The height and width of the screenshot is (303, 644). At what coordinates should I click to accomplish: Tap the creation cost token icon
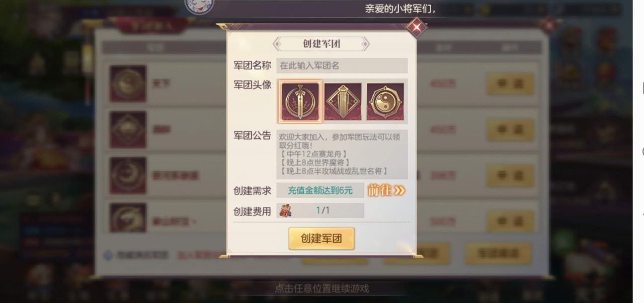(x=286, y=211)
